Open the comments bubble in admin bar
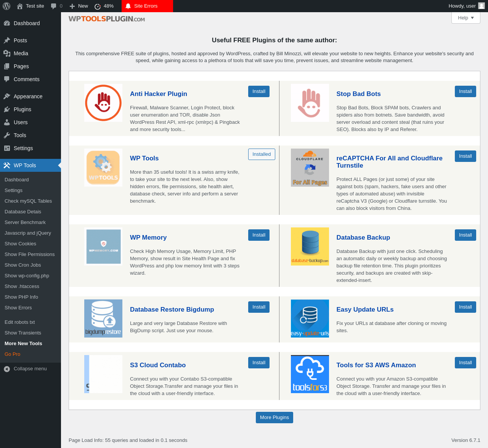This screenshot has width=488, height=448. [54, 6]
